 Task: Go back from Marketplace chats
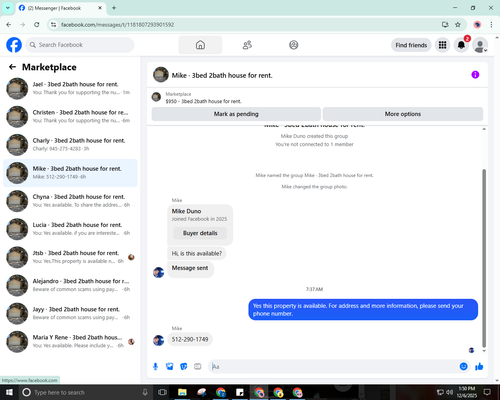click(12, 67)
